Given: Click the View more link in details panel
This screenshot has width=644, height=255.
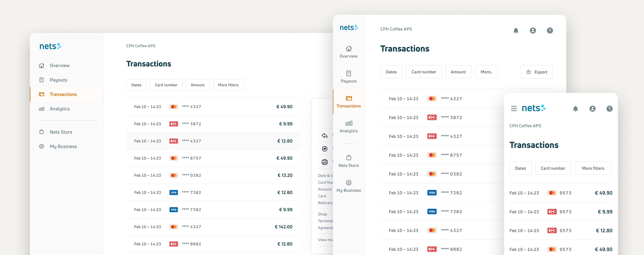Looking at the screenshot, I should pyautogui.click(x=325, y=240).
